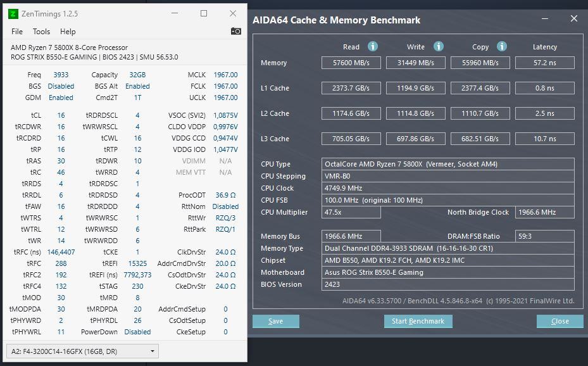Click the L3 Cache read value 705.05 GB/s
The width and height of the screenshot is (588, 366).
pyautogui.click(x=351, y=139)
